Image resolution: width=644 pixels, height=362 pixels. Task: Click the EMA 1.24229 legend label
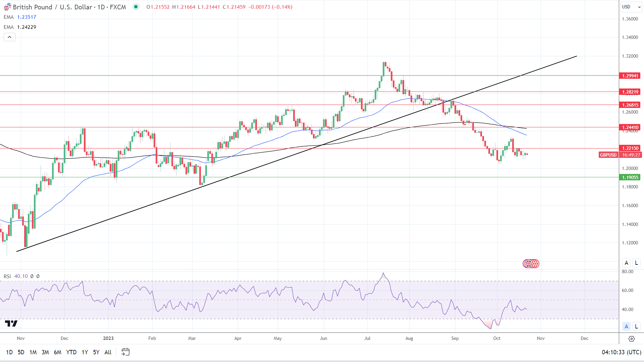20,27
